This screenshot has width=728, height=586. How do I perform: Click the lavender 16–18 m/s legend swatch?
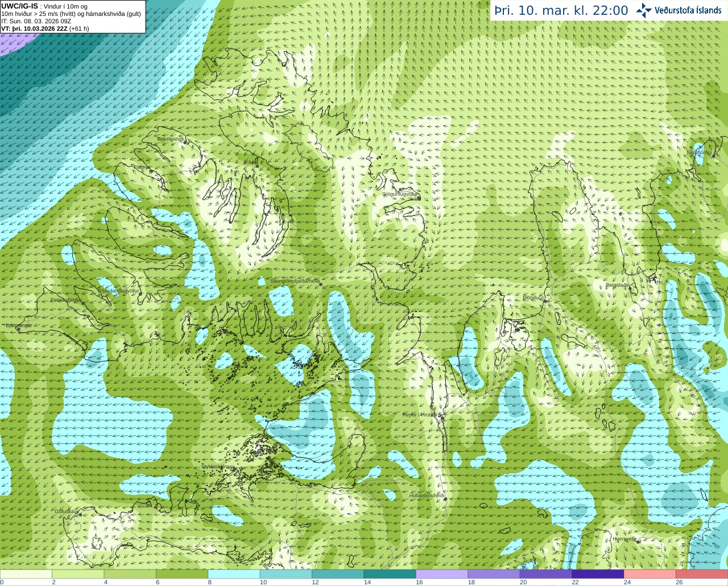[442, 574]
